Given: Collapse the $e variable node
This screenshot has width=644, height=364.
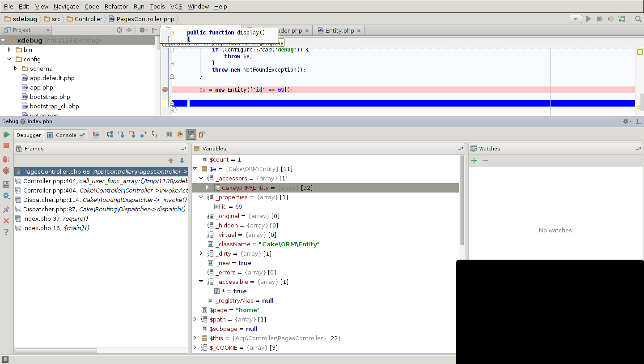Looking at the screenshot, I should (195, 169).
